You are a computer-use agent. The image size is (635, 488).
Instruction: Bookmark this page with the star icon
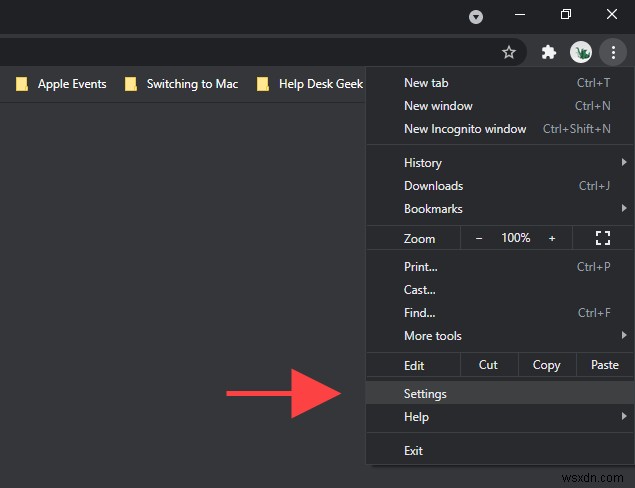509,52
